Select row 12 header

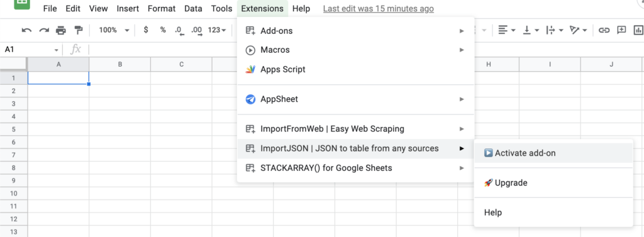[x=14, y=219]
